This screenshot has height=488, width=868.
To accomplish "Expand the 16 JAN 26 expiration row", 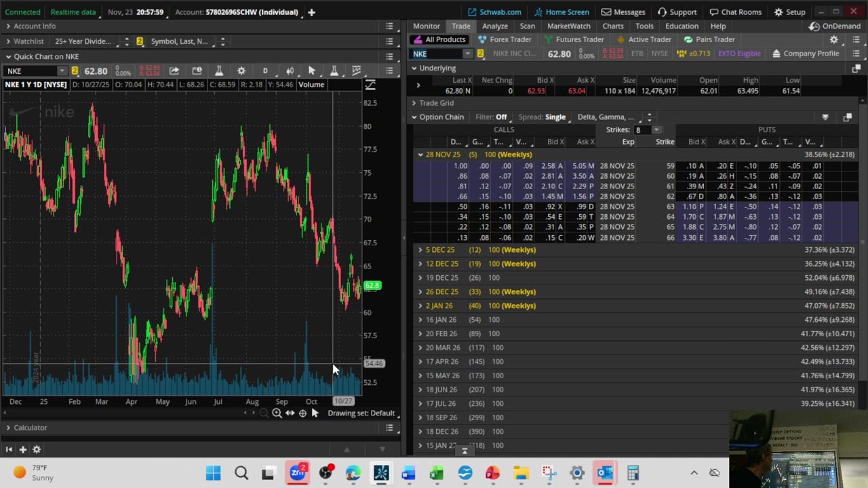I will click(420, 320).
